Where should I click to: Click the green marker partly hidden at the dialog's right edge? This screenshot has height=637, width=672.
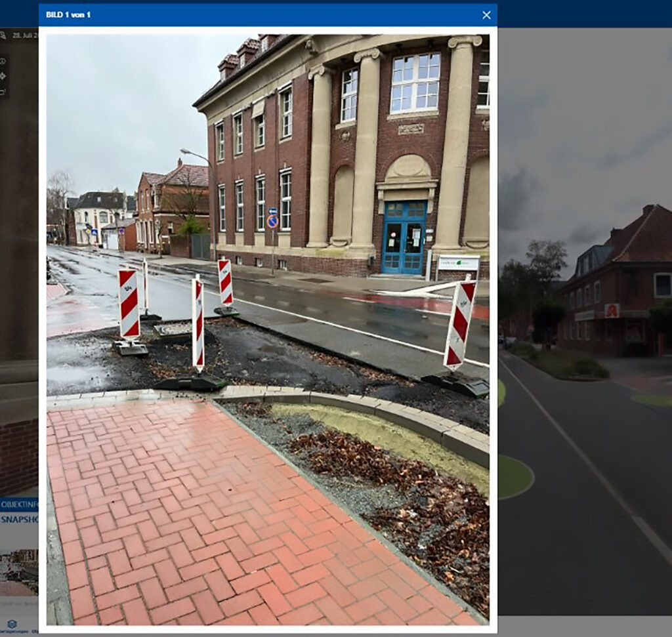[x=501, y=392]
